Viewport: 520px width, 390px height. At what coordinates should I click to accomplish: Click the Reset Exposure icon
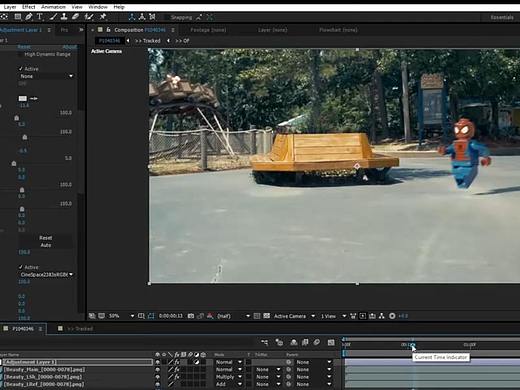[x=392, y=316]
